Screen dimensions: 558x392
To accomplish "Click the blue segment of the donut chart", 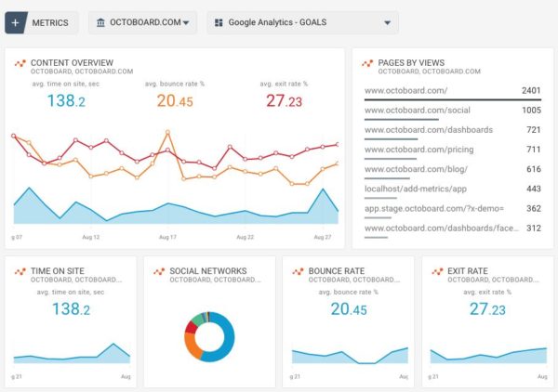I will coord(227,337).
